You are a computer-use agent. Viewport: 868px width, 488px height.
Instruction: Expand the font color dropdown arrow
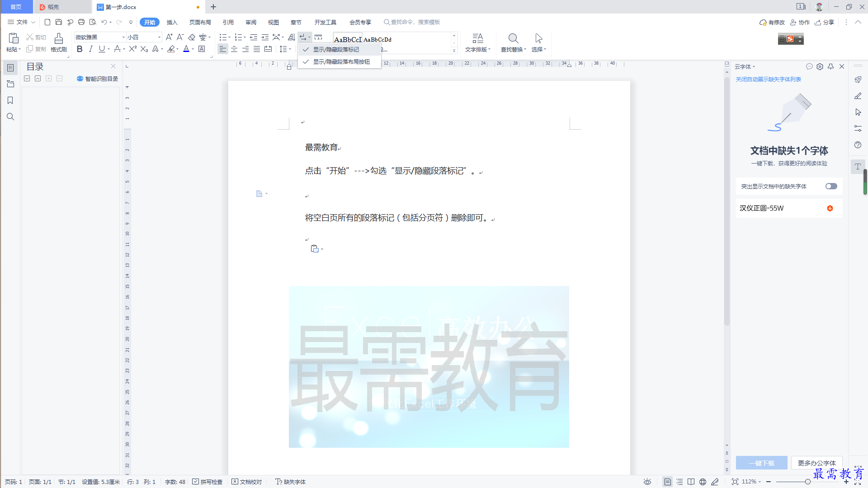(x=193, y=49)
